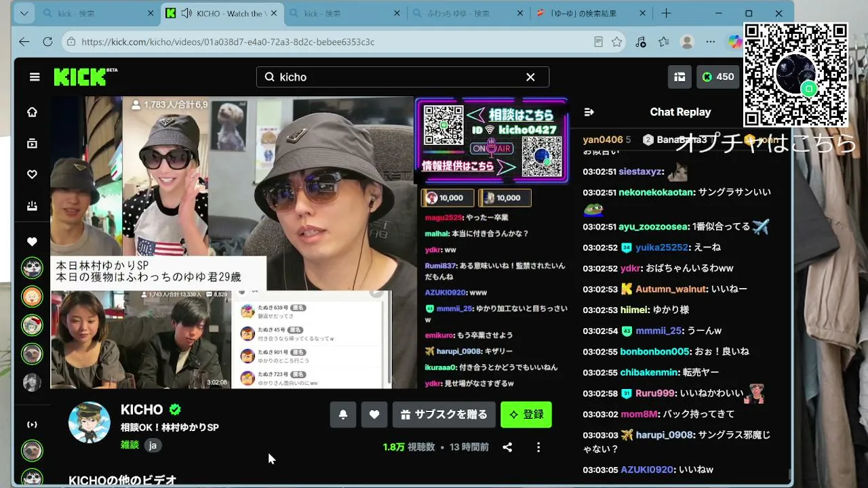Viewport: 868px width, 488px height.
Task: Collapse the Chat Replay panel
Action: 589,113
